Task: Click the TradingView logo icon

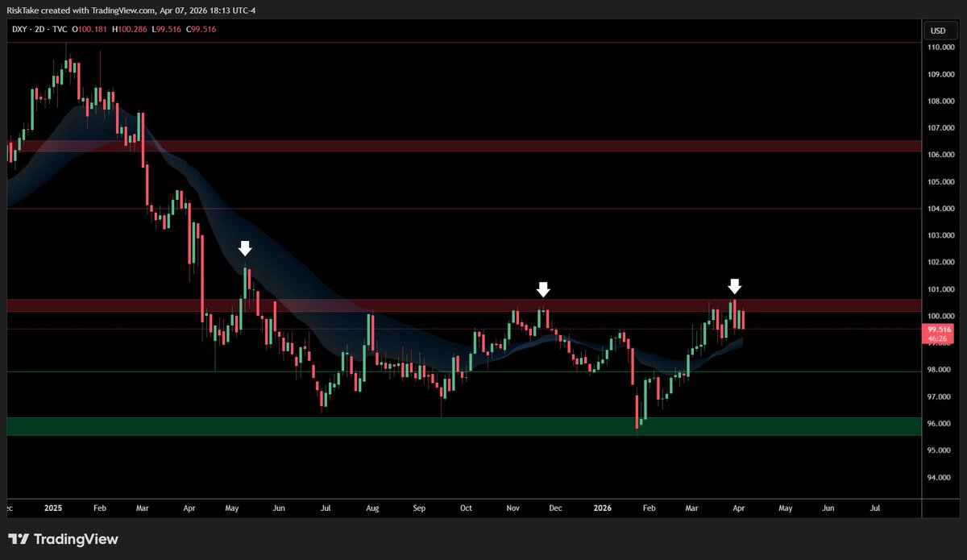Action: tap(19, 539)
